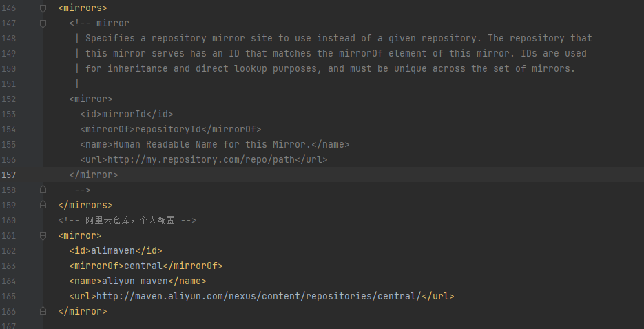Click line number 153 in the gutter
Screen dimensions: 644x329
(x=8, y=114)
